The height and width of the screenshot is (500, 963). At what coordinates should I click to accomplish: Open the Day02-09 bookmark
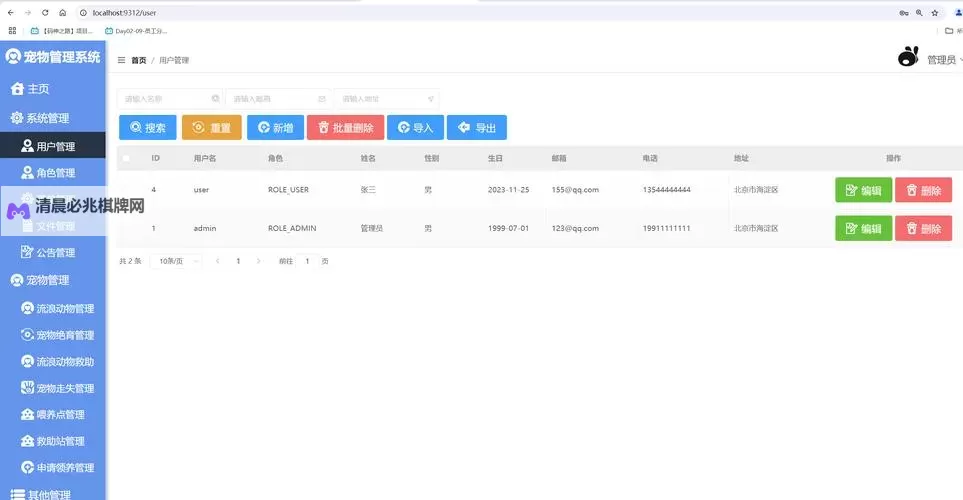click(x=136, y=30)
